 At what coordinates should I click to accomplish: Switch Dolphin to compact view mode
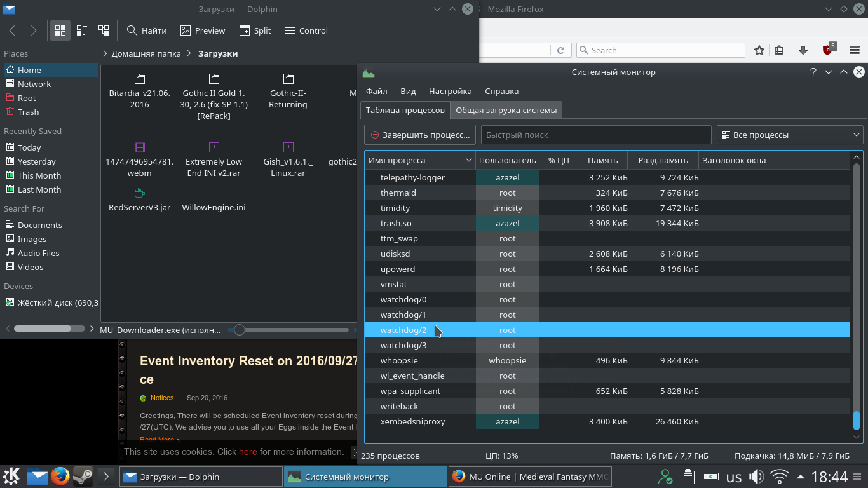[82, 30]
